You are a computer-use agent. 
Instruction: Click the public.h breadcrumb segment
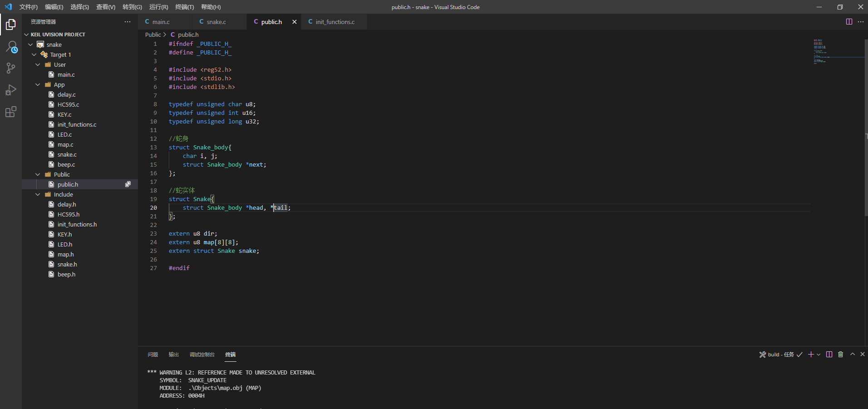point(185,34)
